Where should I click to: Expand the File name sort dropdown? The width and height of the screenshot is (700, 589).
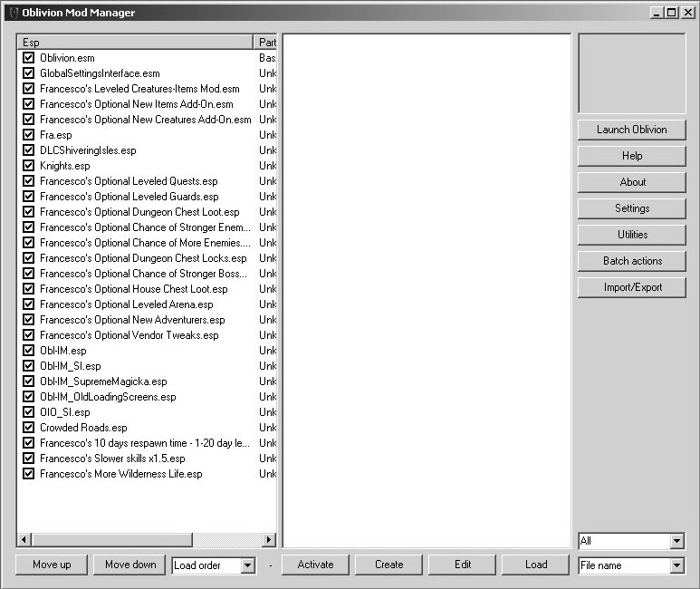pyautogui.click(x=676, y=565)
